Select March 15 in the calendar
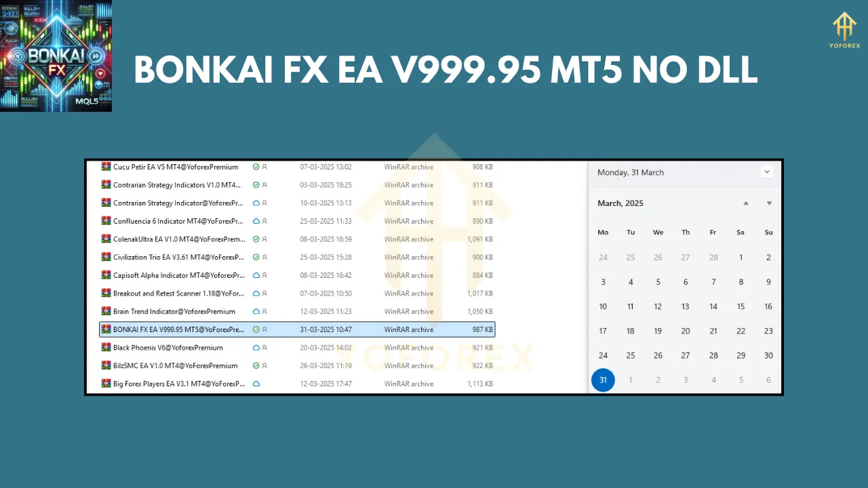 (x=741, y=306)
